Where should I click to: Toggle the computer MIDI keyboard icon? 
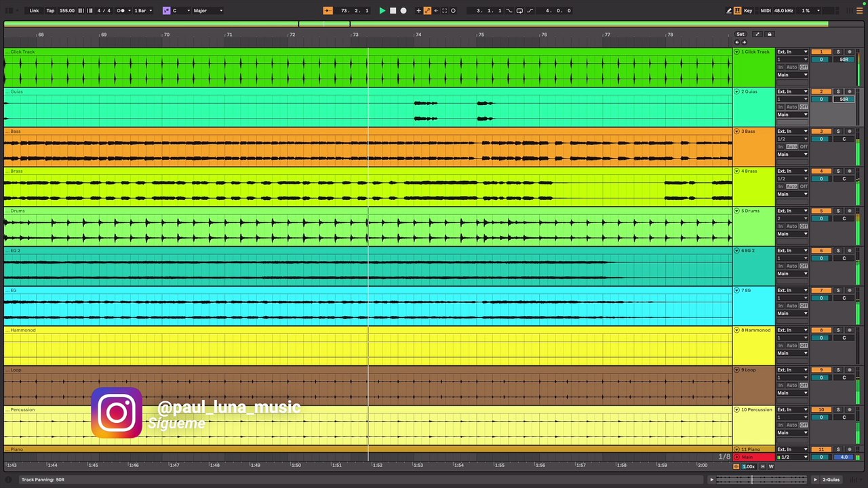(738, 10)
